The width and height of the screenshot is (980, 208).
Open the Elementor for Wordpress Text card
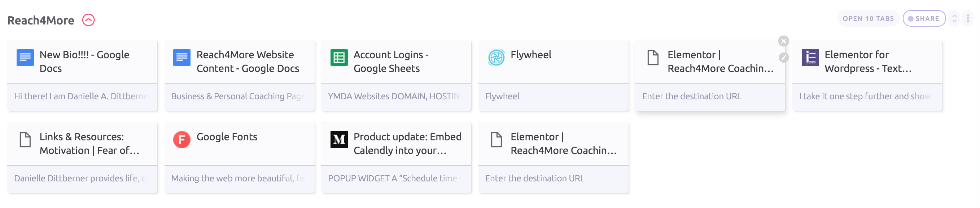click(867, 62)
